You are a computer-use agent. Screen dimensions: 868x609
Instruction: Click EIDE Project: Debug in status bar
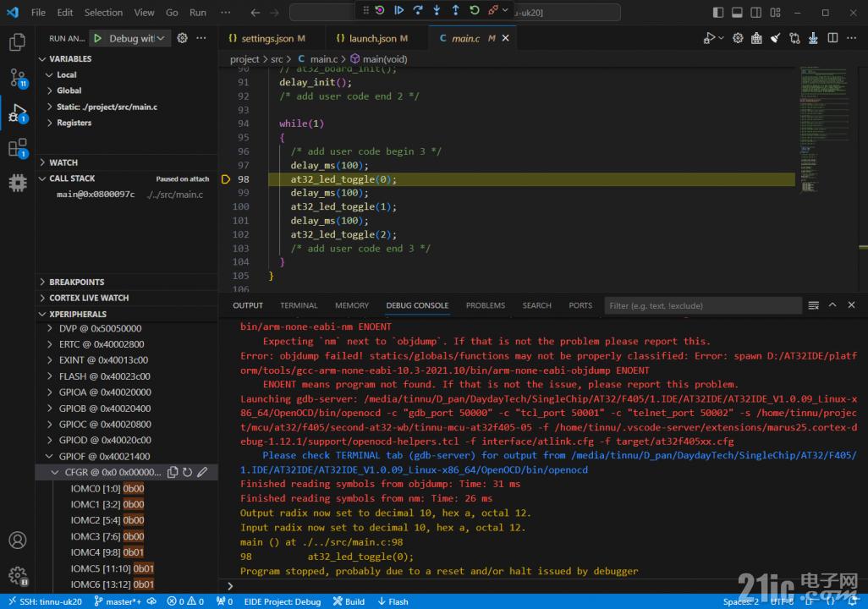[x=283, y=601]
